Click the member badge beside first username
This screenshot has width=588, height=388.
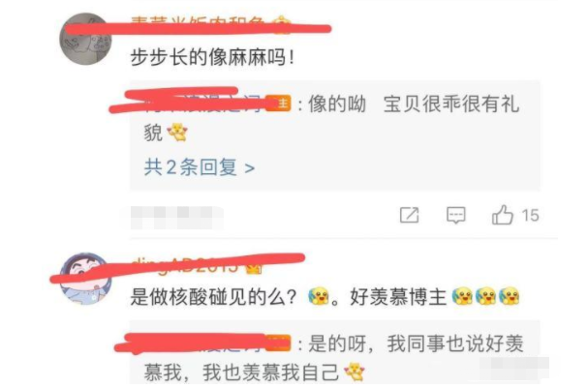pyautogui.click(x=281, y=25)
